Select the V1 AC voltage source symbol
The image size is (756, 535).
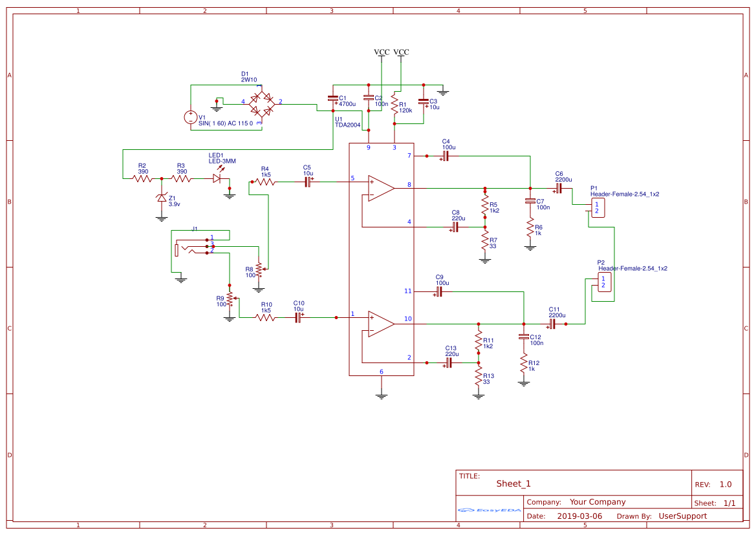(x=190, y=117)
